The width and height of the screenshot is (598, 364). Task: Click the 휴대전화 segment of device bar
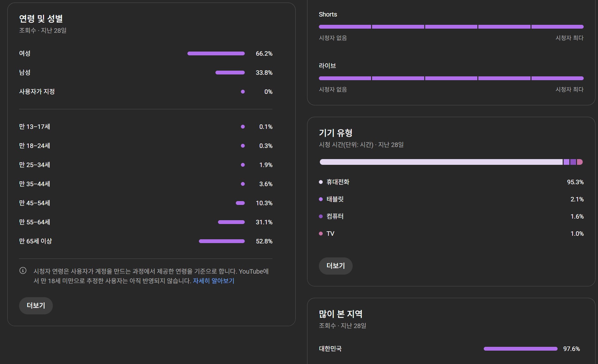pyautogui.click(x=441, y=162)
